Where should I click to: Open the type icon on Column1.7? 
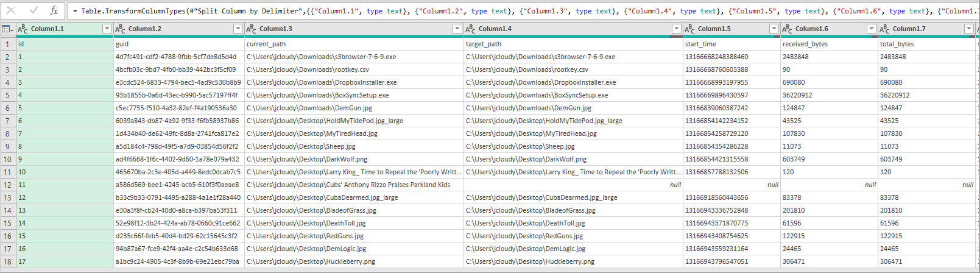click(884, 29)
